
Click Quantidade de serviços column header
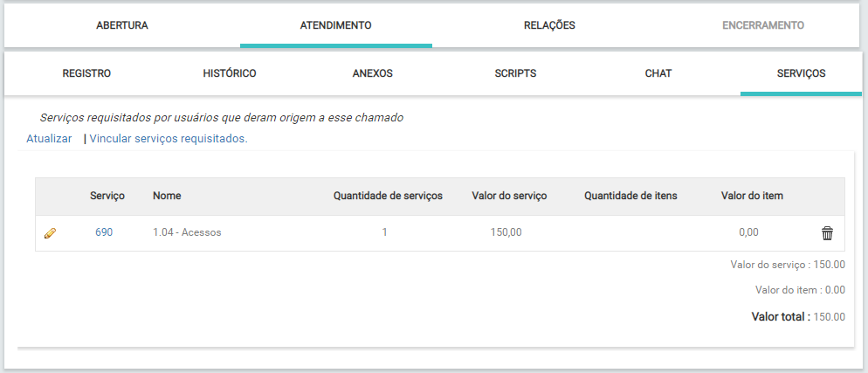[388, 196]
